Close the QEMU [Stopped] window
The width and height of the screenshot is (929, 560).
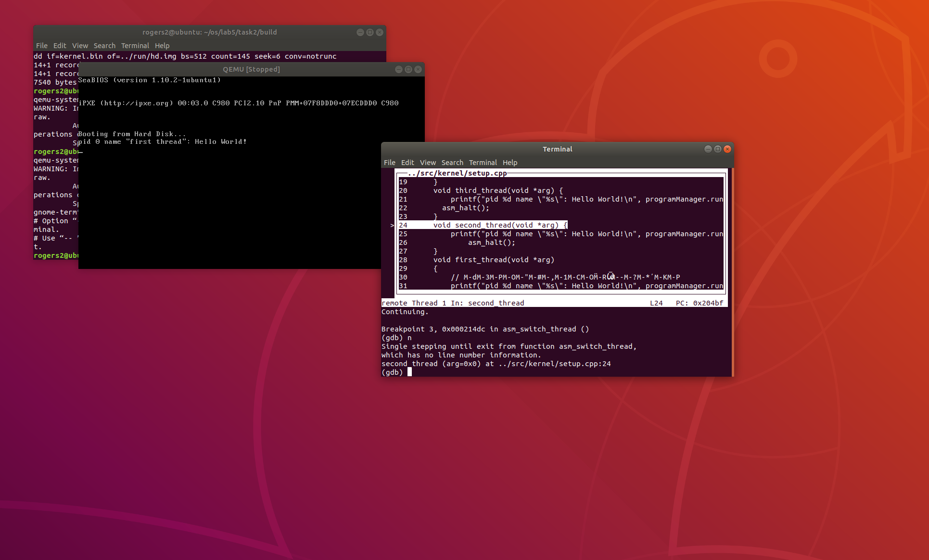coord(418,69)
